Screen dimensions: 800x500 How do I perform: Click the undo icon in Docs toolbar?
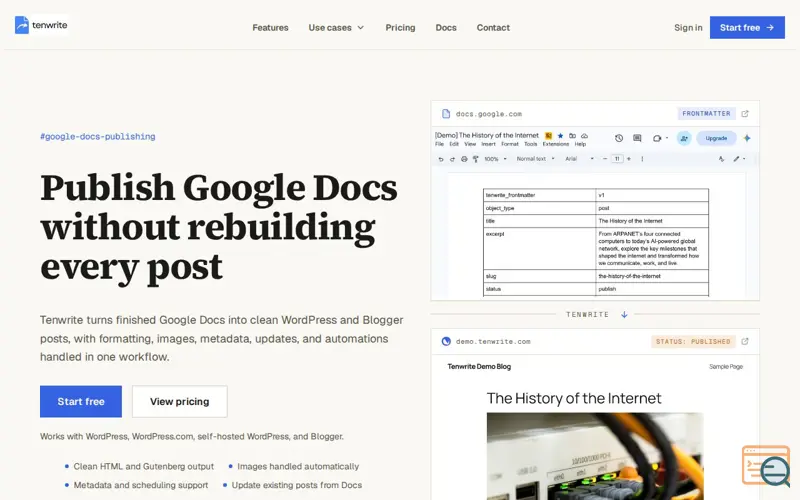pyautogui.click(x=441, y=159)
